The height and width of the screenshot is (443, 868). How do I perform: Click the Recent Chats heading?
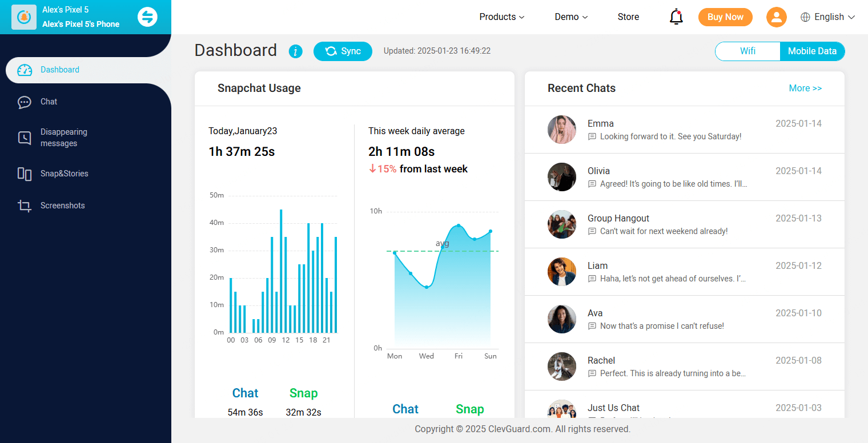(581, 88)
